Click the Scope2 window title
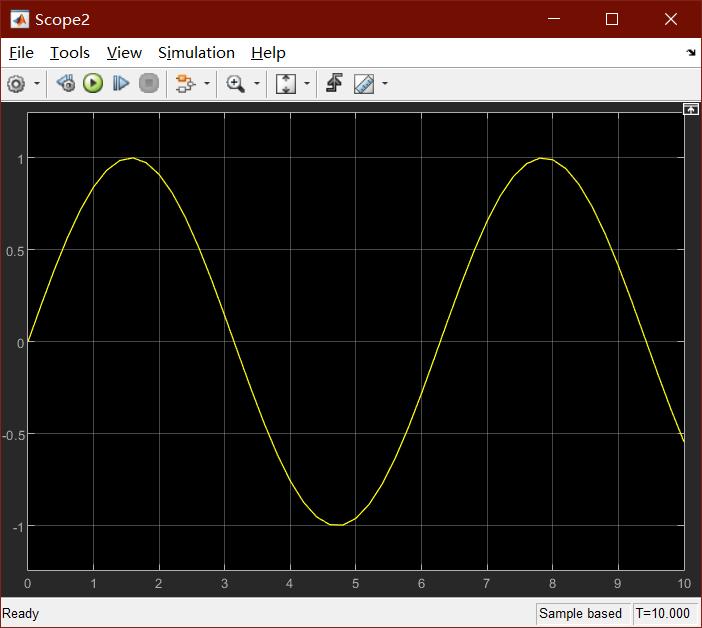This screenshot has height=628, width=702. (62, 20)
